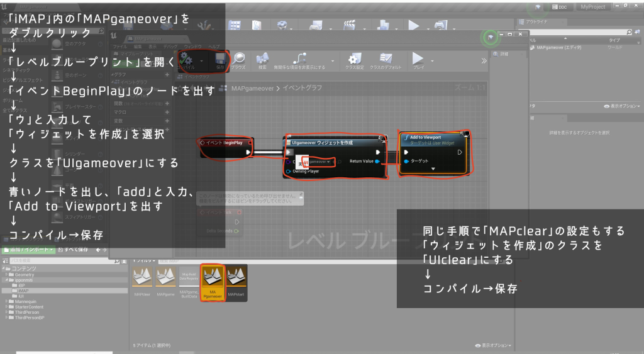Image resolution: width=644 pixels, height=354 pixels.
Task: Select the iMAP folder in content tree
Action: (23, 291)
